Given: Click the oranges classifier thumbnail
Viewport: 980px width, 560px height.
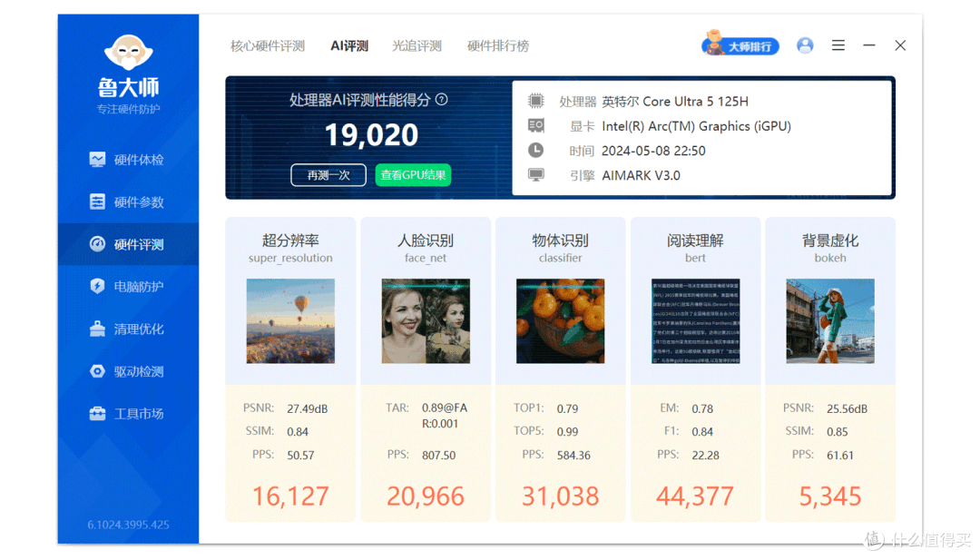Looking at the screenshot, I should 561,321.
